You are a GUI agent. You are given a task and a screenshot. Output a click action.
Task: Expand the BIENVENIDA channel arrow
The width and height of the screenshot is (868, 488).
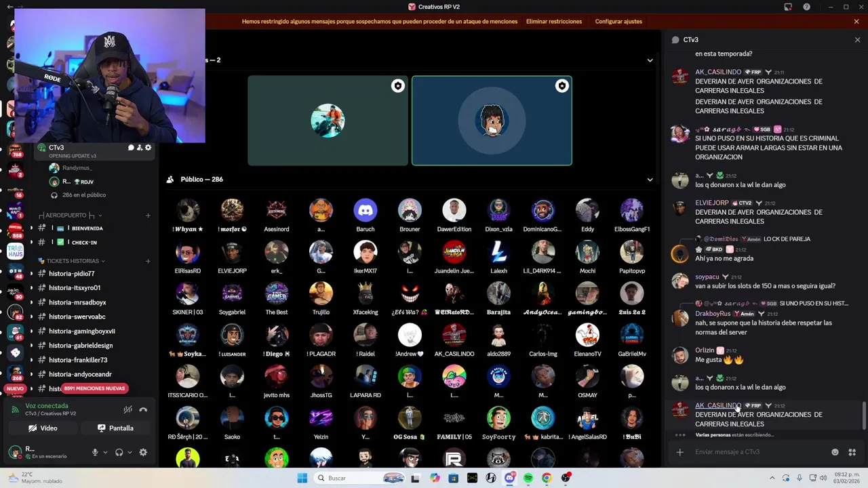coord(31,228)
